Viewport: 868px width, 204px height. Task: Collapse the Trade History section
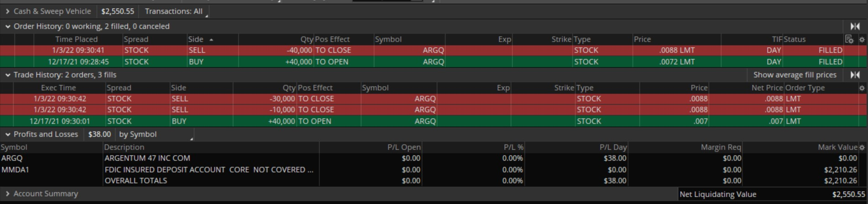point(7,75)
